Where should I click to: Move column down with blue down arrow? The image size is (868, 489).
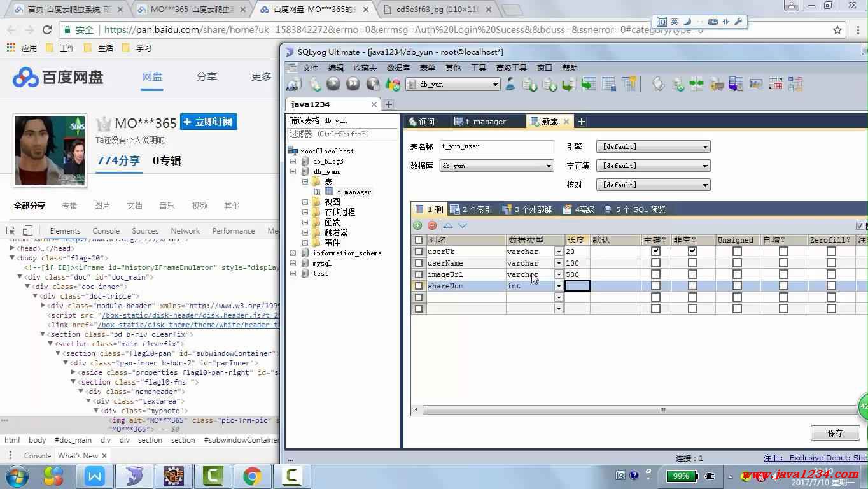coord(463,225)
